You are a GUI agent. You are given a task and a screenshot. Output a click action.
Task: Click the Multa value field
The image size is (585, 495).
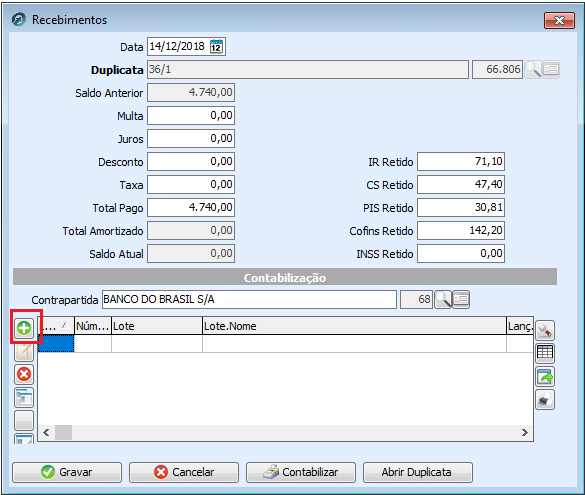point(191,116)
